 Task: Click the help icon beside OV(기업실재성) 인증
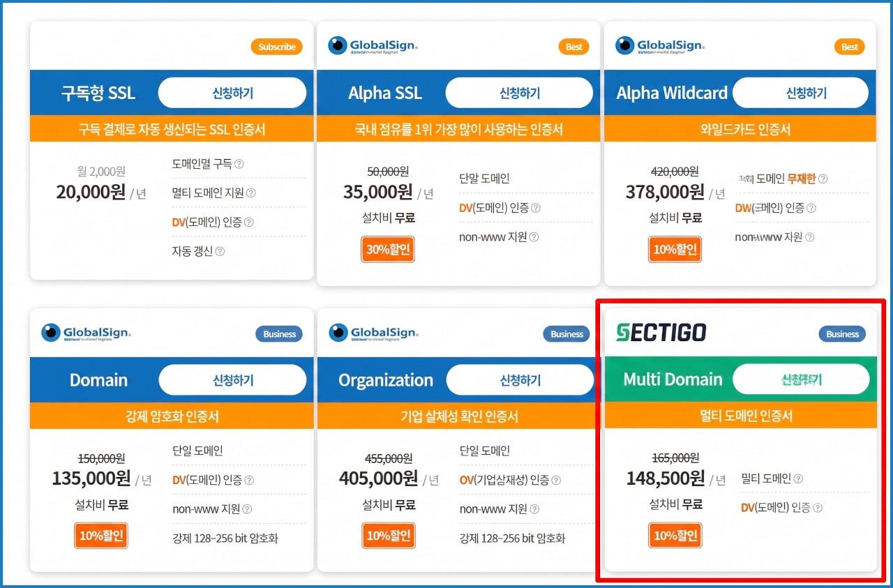[x=556, y=480]
